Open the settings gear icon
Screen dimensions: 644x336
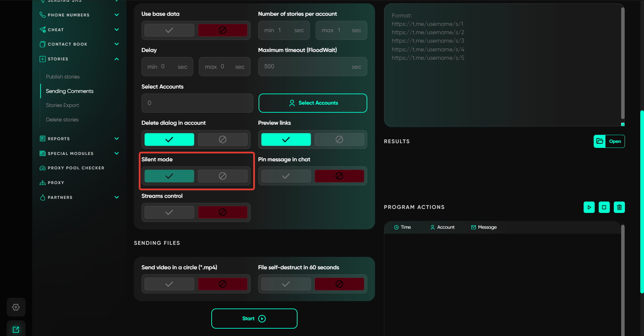[x=16, y=307]
